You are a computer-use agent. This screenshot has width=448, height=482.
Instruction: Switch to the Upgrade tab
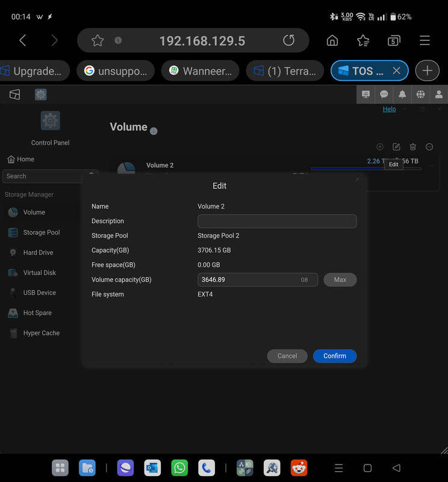[x=34, y=71]
